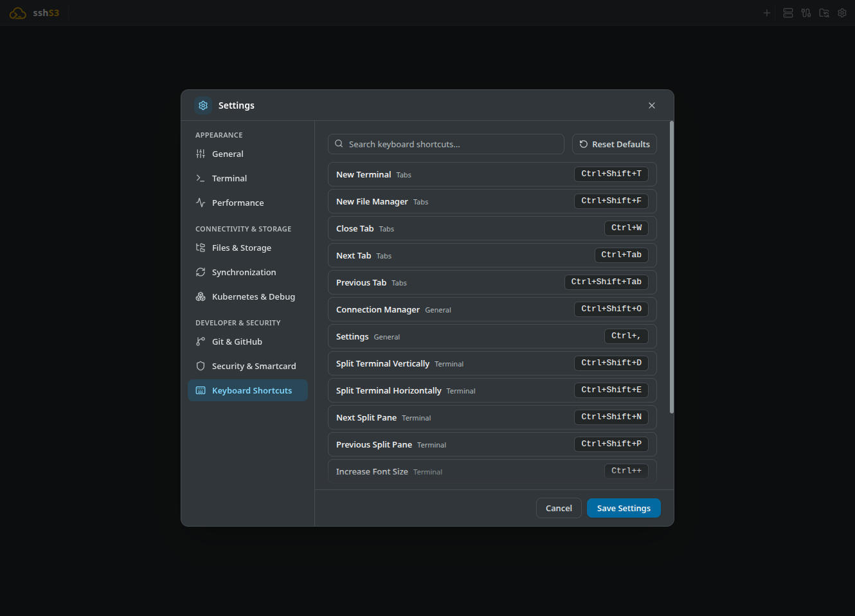Viewport: 855px width, 616px height.
Task: Open the General settings section
Action: tap(248, 154)
